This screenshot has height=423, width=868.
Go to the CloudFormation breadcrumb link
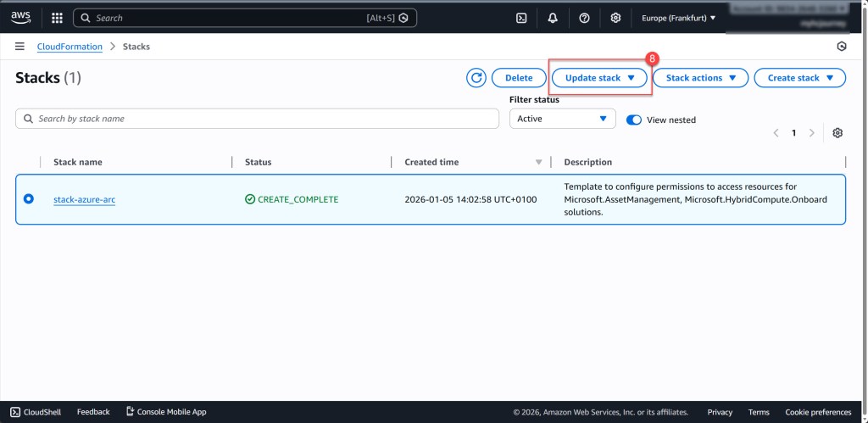70,47
